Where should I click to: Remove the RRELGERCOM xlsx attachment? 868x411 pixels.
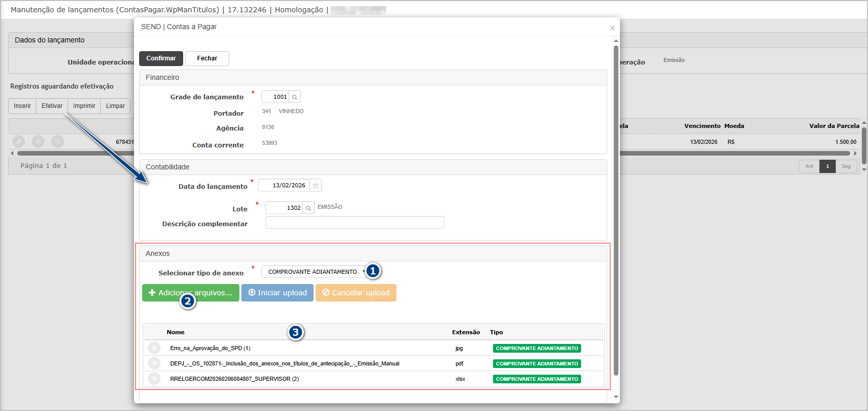(x=154, y=379)
